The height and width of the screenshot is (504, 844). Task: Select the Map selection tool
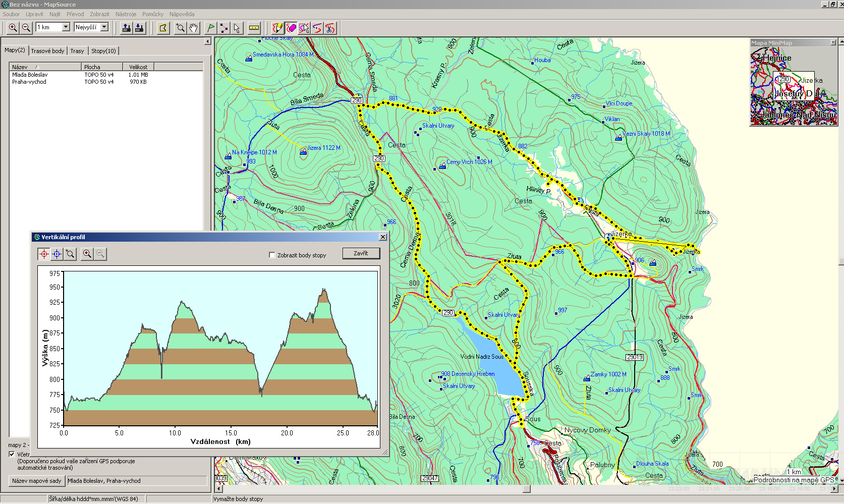point(162,28)
